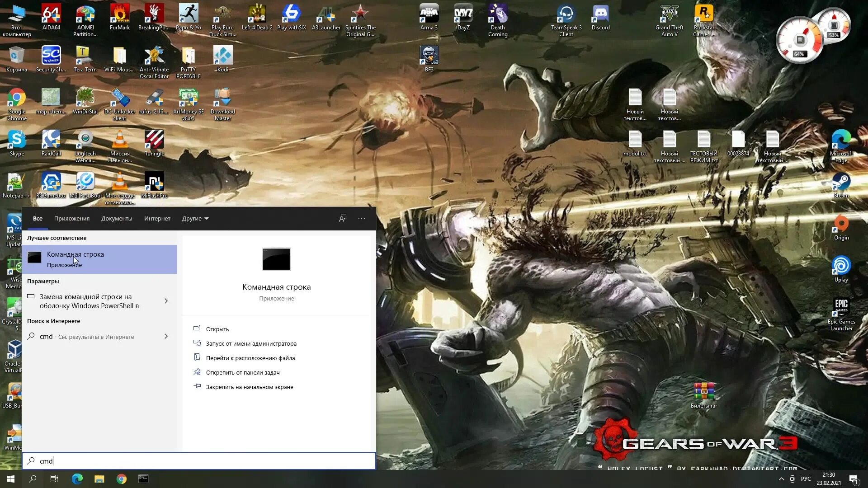This screenshot has height=488, width=868.
Task: Expand the Другие filter dropdown
Action: tap(195, 218)
